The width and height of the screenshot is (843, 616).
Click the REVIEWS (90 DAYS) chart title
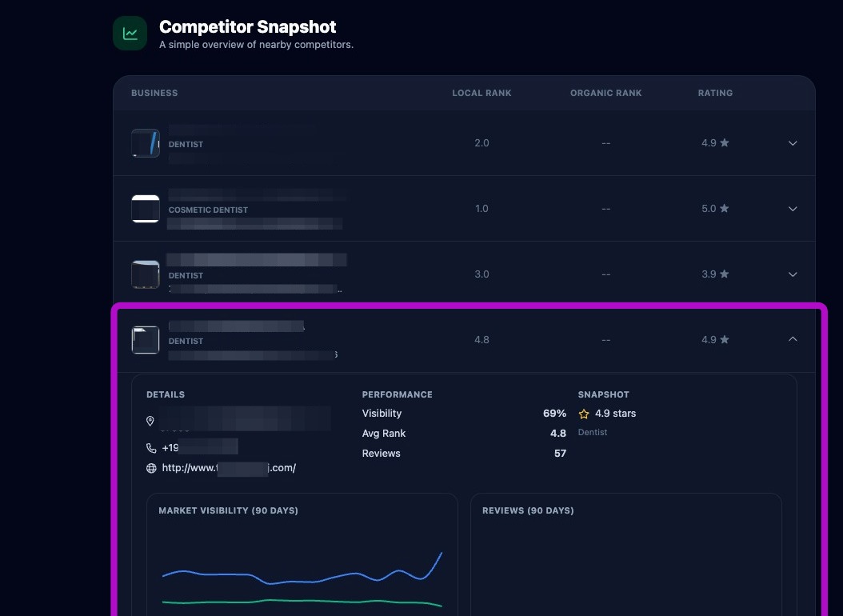pyautogui.click(x=528, y=510)
